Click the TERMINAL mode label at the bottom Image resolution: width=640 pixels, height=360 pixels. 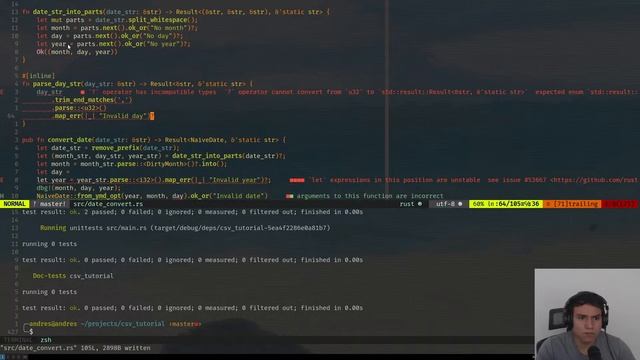(18, 340)
